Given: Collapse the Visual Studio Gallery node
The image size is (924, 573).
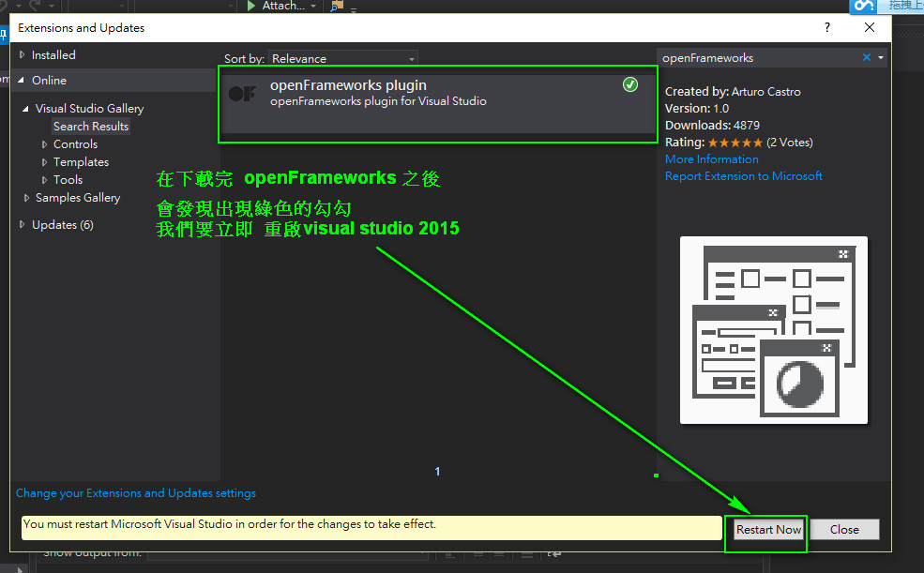Looking at the screenshot, I should click(x=25, y=108).
